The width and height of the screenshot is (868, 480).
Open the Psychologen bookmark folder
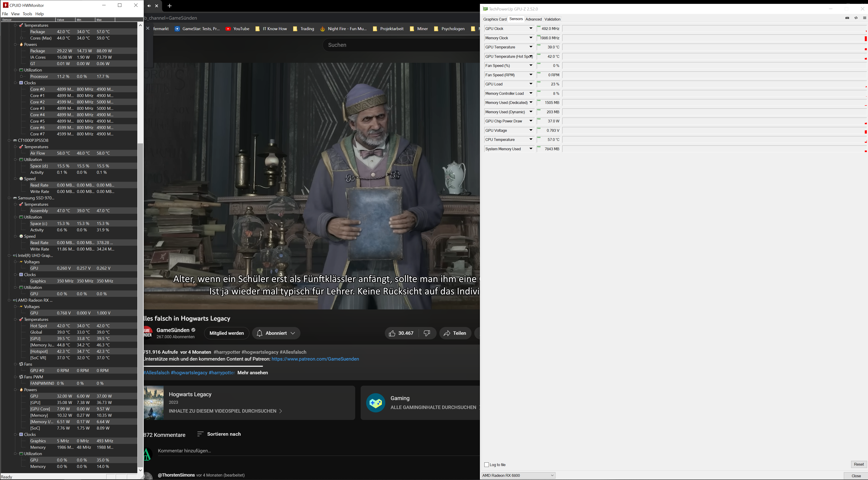tap(449, 29)
